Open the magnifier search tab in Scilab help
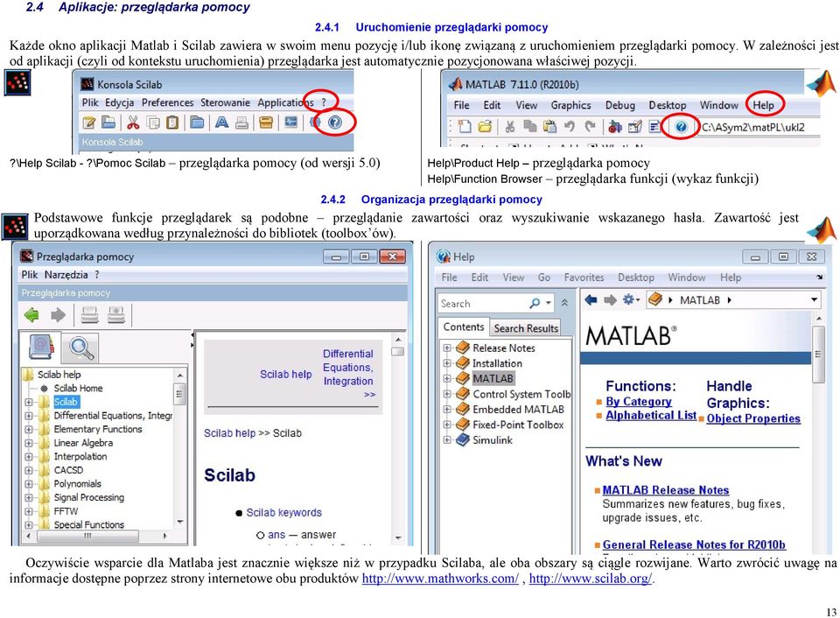Image resolution: width=840 pixels, height=618 pixels. pos(80,348)
